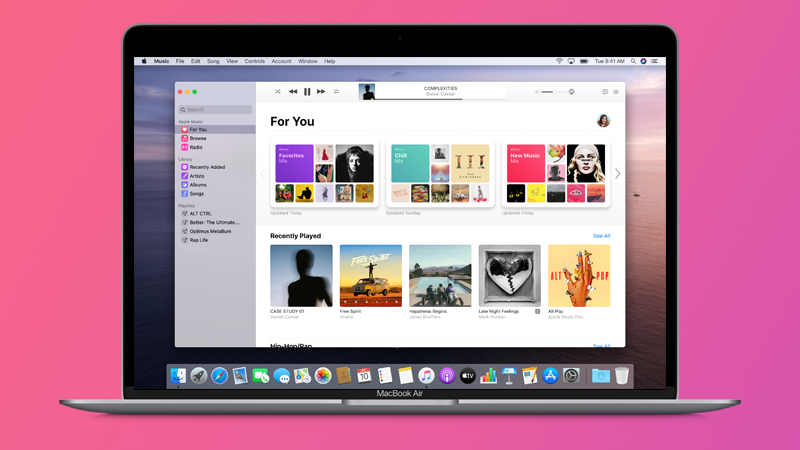Click the sidebar Search field
This screenshot has width=800, height=450.
click(x=215, y=110)
